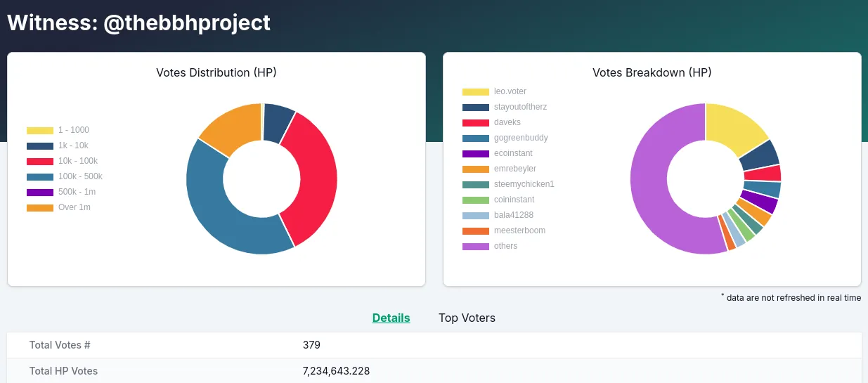Click the '500k - 1m' purple legend swatch
The height and width of the screenshot is (383, 868).
(x=40, y=193)
